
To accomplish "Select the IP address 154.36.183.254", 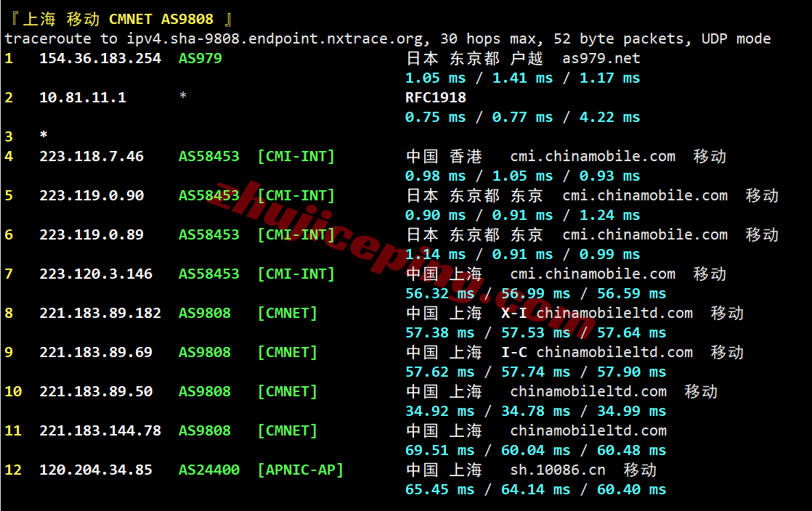I will click(99, 58).
